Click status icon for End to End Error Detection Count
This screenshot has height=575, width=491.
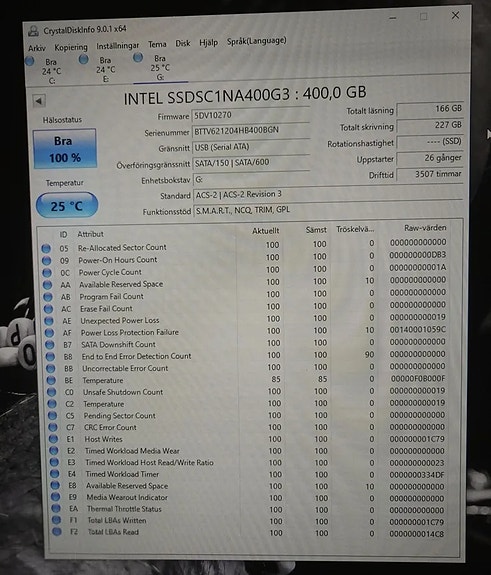(x=50, y=357)
